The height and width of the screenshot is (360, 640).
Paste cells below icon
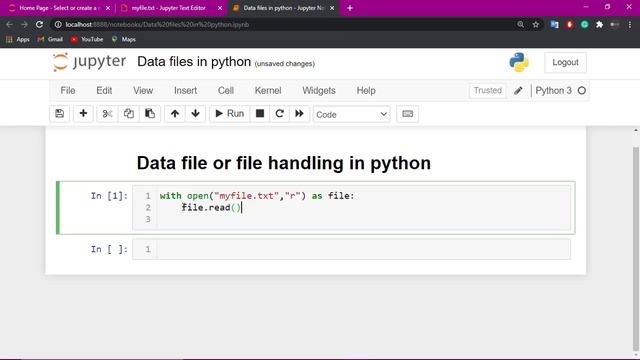[150, 113]
